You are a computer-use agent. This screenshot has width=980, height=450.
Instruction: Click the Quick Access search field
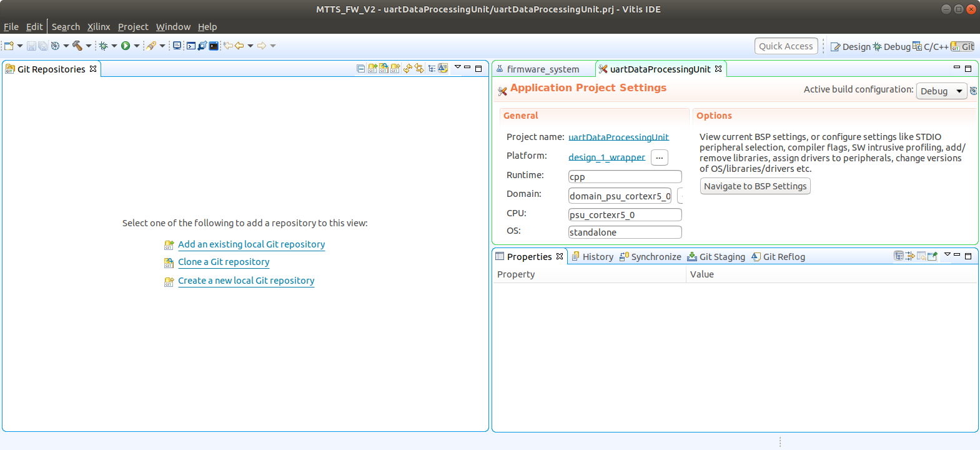(786, 46)
